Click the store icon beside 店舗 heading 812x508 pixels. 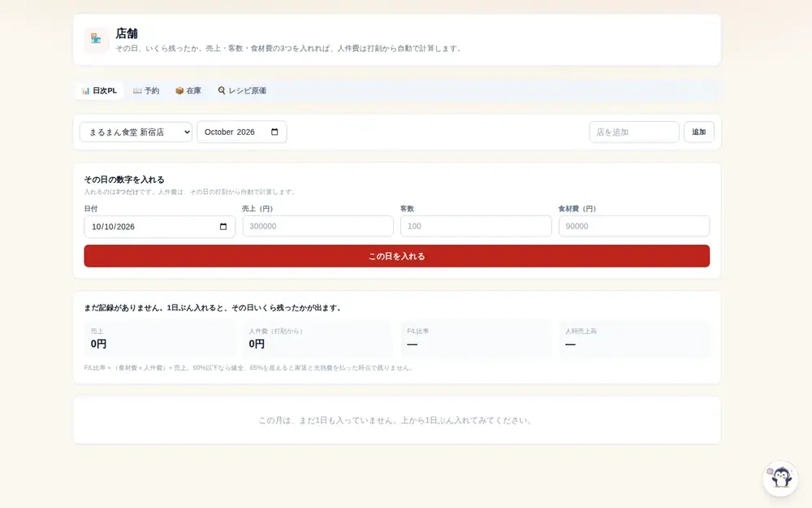tap(97, 39)
